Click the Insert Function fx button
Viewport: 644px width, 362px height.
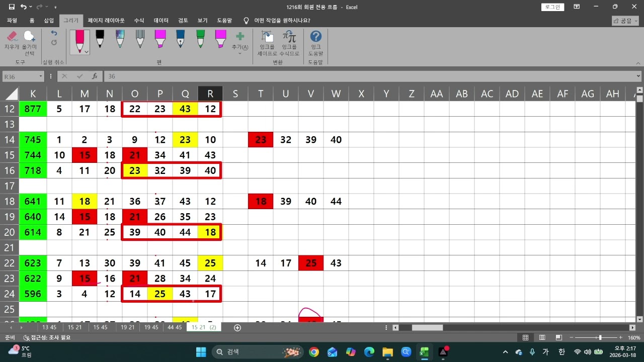(x=94, y=76)
